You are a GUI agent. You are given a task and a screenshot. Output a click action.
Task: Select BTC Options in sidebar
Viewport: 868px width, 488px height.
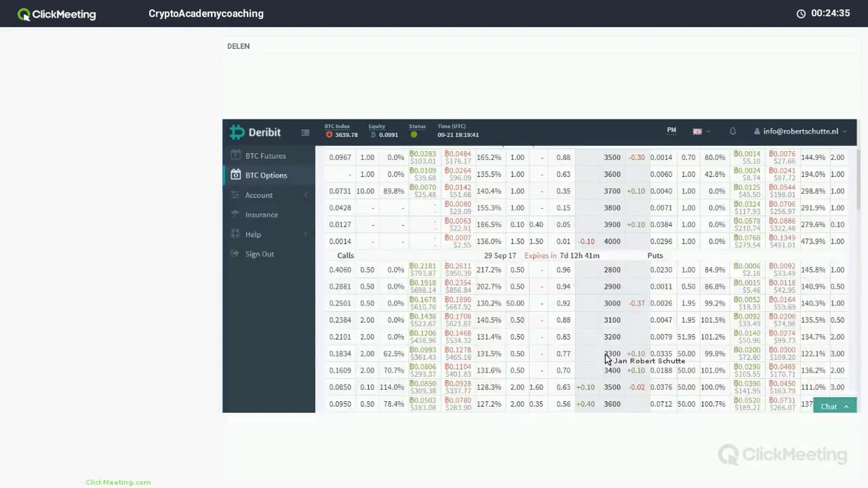click(x=266, y=175)
